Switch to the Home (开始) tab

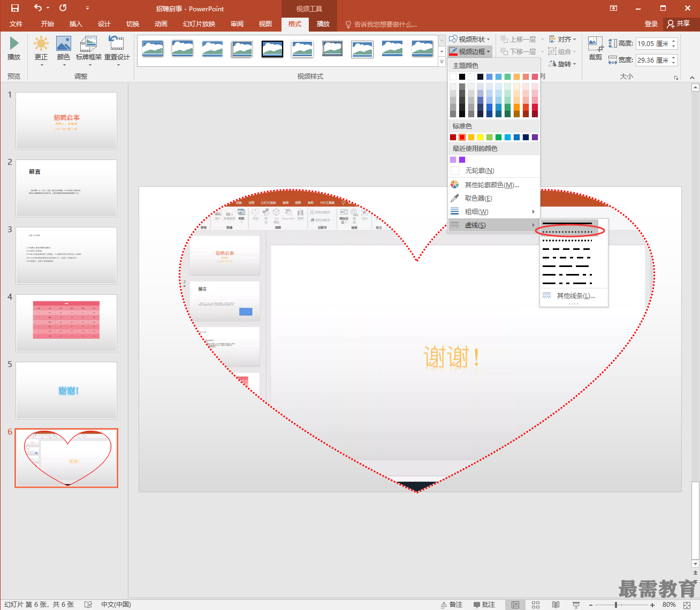[48, 24]
